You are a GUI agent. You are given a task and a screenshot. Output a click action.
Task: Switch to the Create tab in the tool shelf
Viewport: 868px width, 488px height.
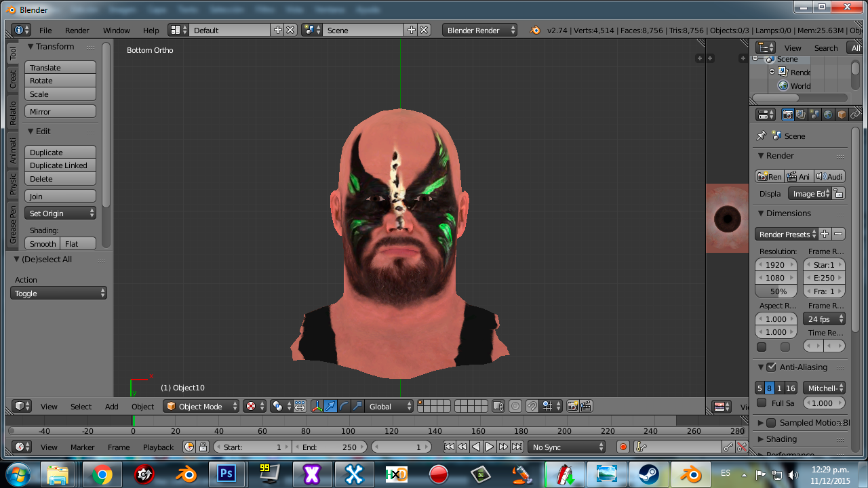tap(12, 79)
